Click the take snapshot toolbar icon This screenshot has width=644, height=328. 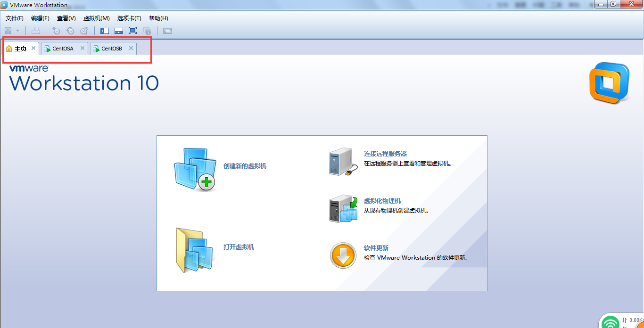click(56, 31)
